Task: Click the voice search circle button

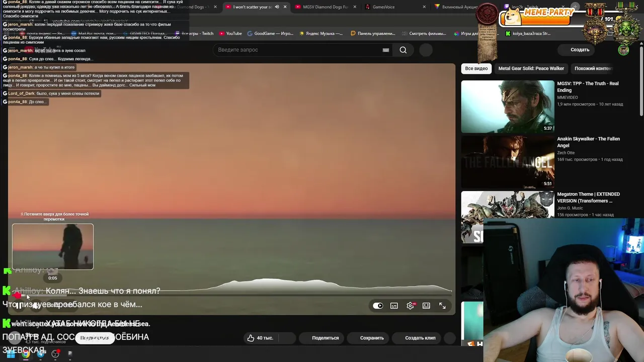Action: [x=426, y=50]
